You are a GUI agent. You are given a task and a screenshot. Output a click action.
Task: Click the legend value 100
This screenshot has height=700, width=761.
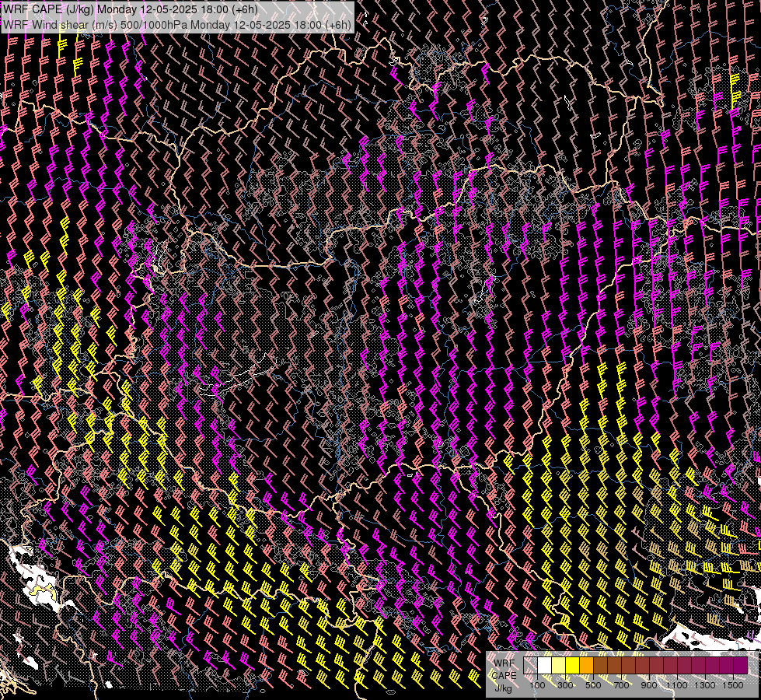tap(537, 685)
